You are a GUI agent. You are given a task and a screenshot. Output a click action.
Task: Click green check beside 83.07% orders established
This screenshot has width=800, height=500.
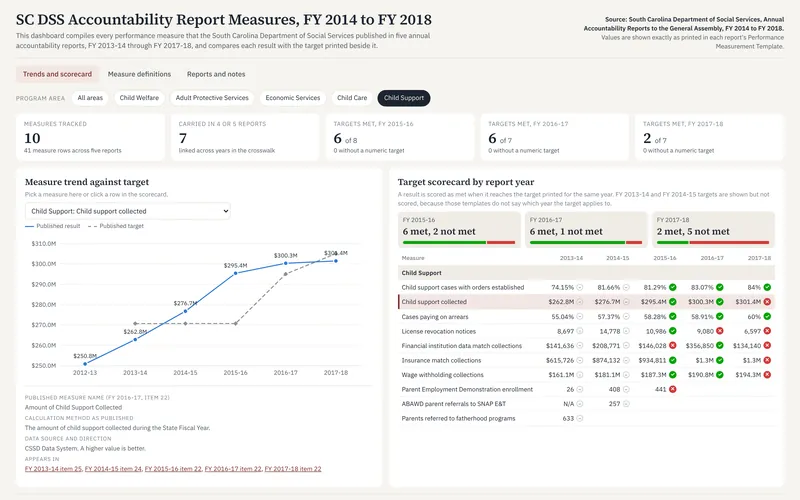click(719, 287)
